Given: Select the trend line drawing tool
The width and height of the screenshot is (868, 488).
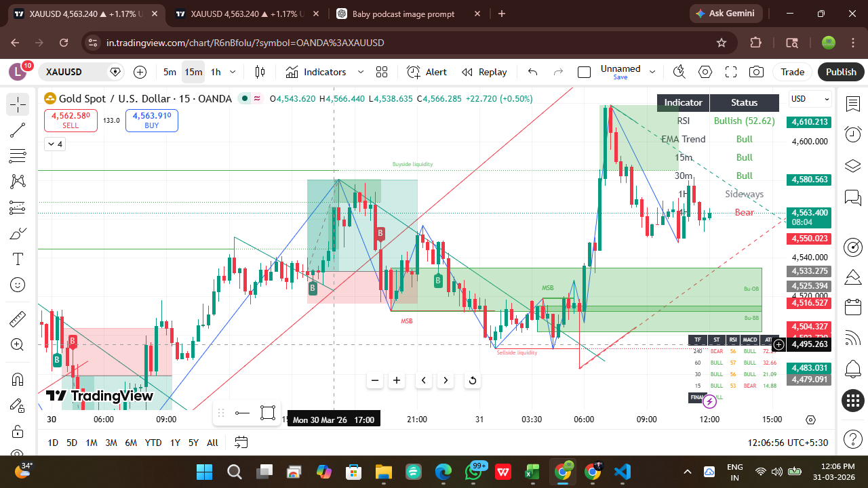Looking at the screenshot, I should (17, 130).
